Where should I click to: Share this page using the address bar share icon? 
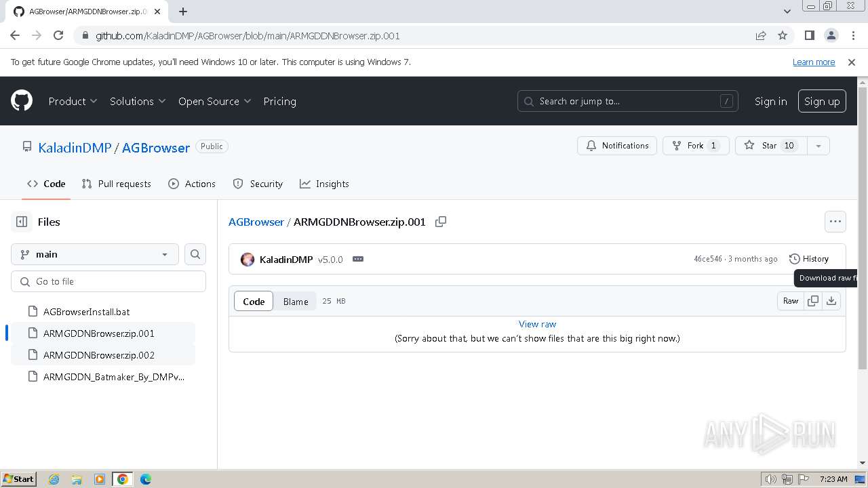pos(761,36)
